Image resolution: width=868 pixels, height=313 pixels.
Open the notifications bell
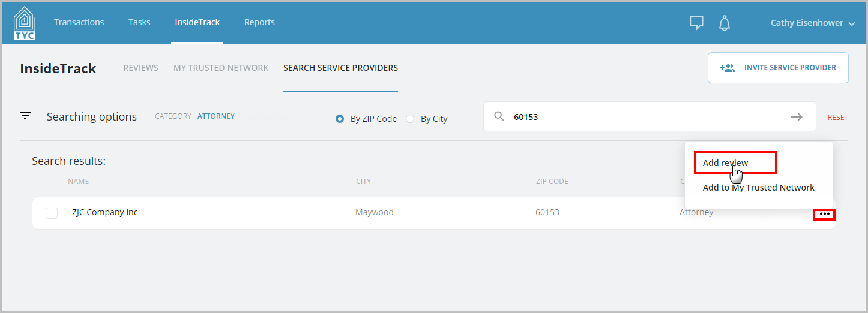click(x=725, y=23)
